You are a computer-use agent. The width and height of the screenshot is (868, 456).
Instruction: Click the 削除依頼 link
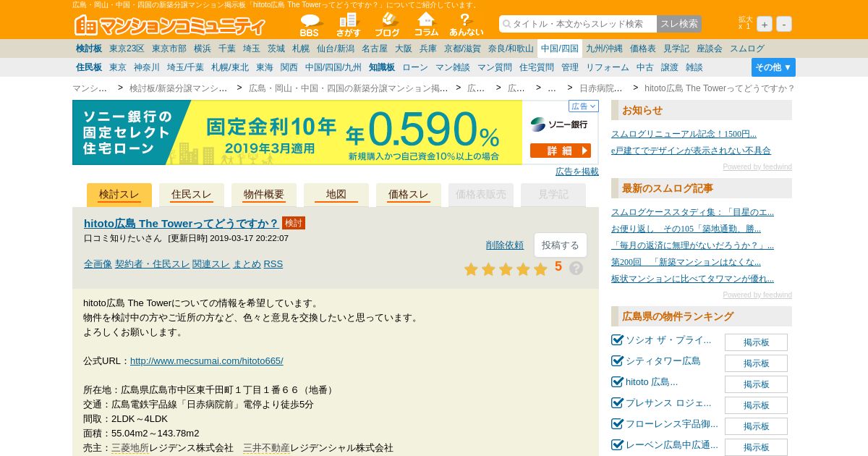[x=505, y=245]
